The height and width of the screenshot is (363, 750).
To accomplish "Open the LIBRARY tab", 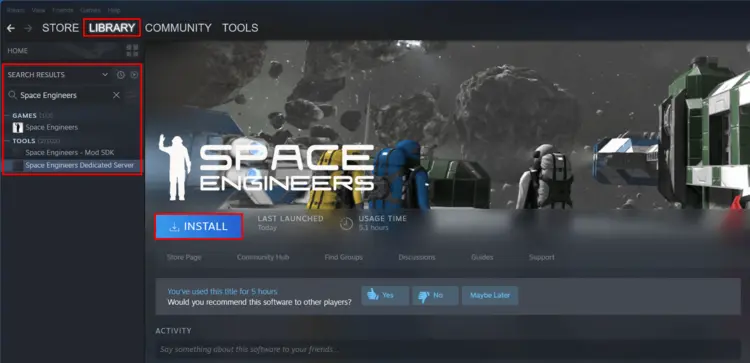I will (x=112, y=28).
